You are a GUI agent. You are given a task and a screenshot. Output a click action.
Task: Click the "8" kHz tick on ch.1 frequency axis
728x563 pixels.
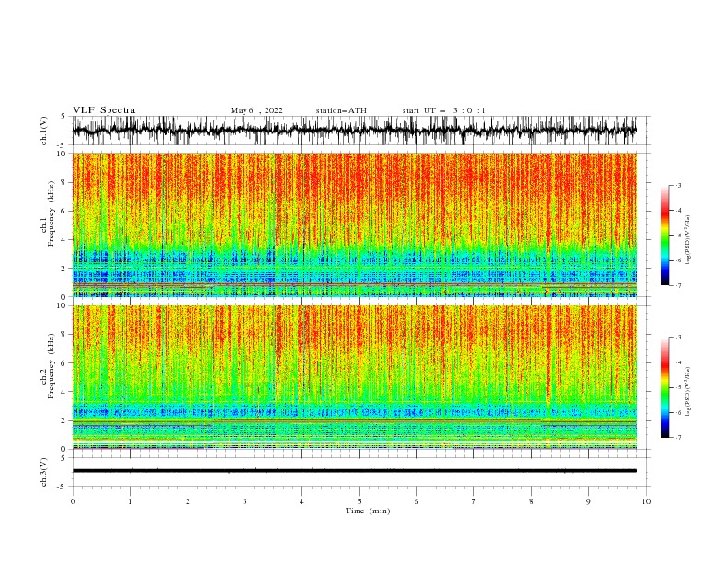pos(64,182)
